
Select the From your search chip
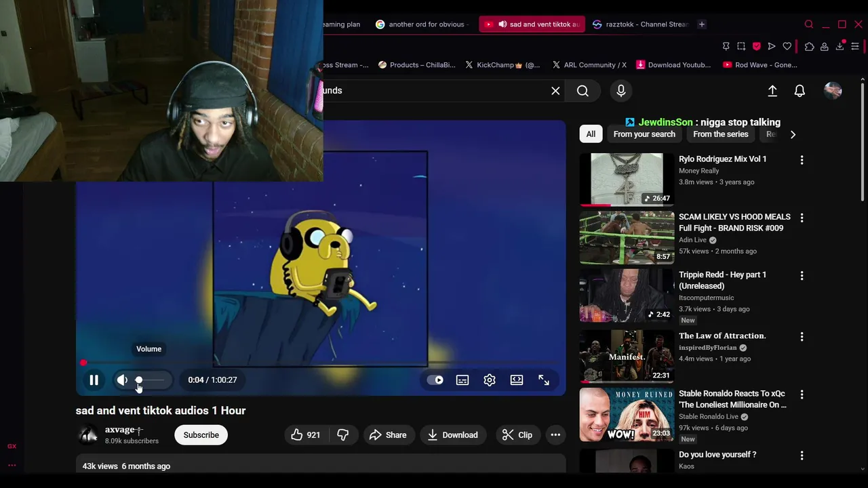644,134
